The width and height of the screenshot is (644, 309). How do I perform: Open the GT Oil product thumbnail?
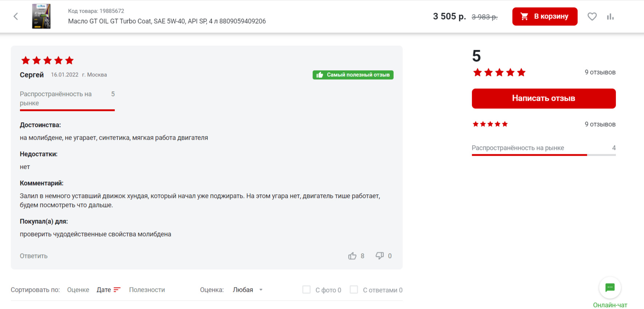tap(41, 16)
